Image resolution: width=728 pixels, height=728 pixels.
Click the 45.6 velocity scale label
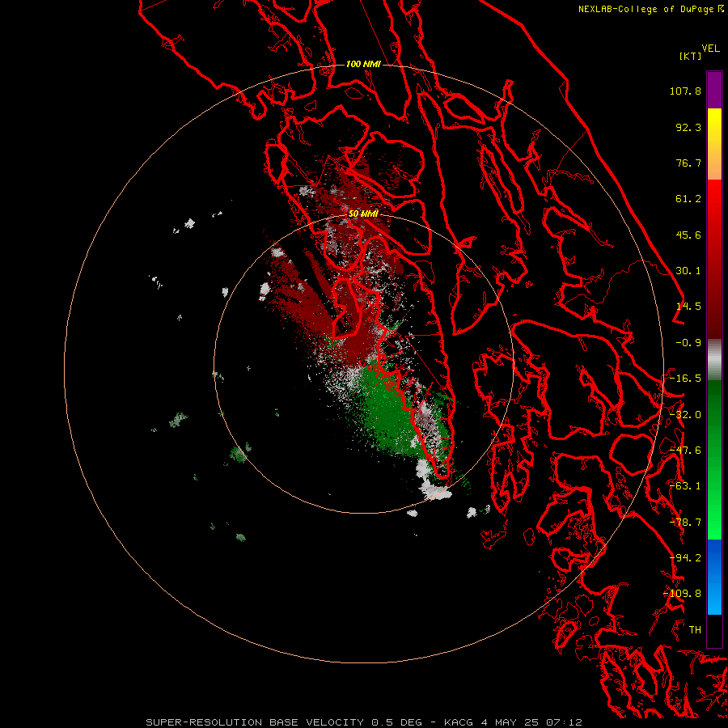click(x=688, y=235)
